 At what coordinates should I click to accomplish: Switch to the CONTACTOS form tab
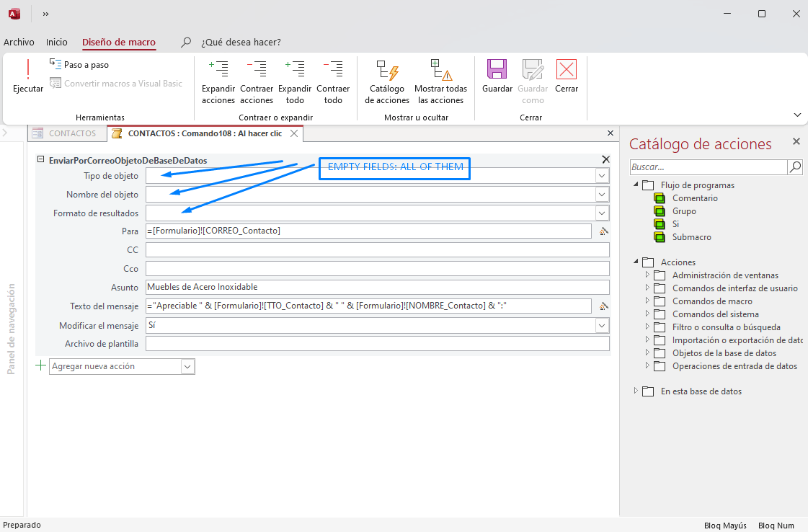click(x=66, y=133)
